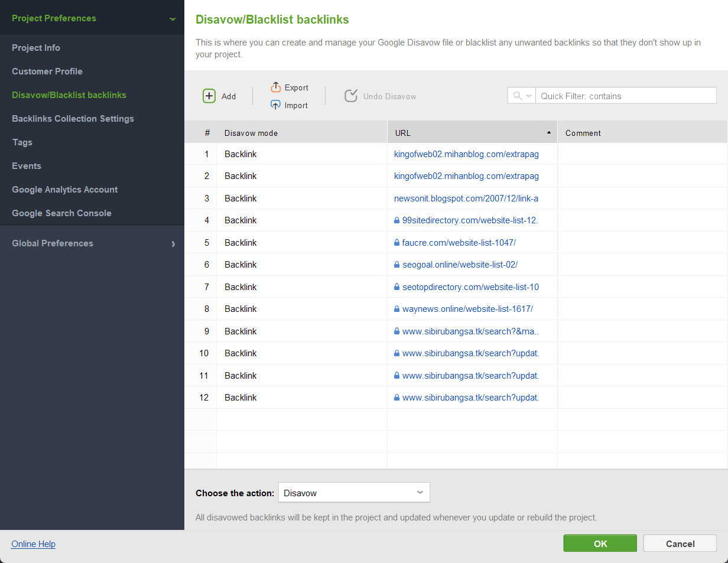Viewport: 728px width, 563px height.
Task: Click the magnifier search icon in Quick Filter
Action: tap(517, 96)
